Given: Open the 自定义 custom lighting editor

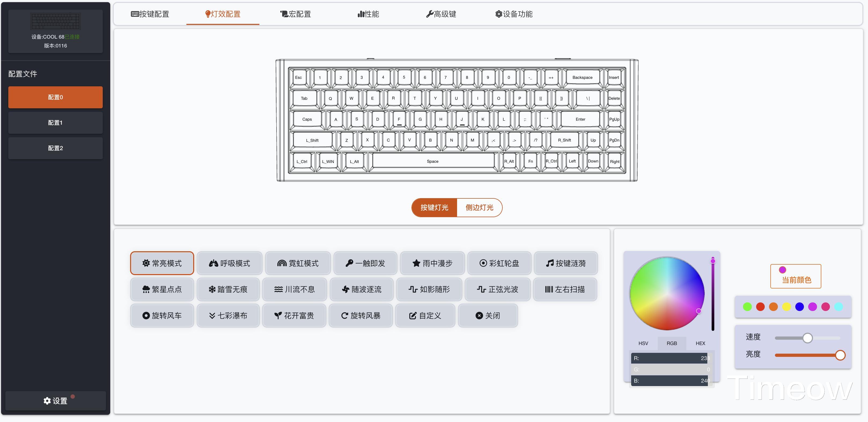Looking at the screenshot, I should pyautogui.click(x=425, y=316).
